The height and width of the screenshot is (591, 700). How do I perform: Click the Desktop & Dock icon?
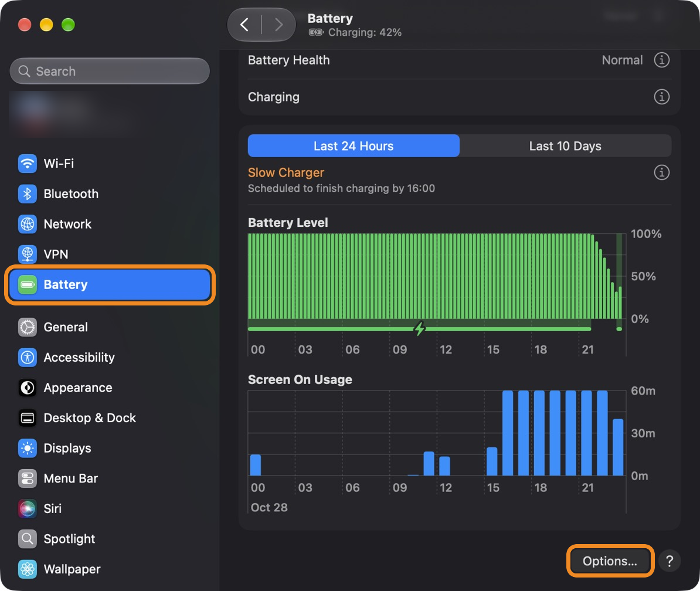[27, 418]
